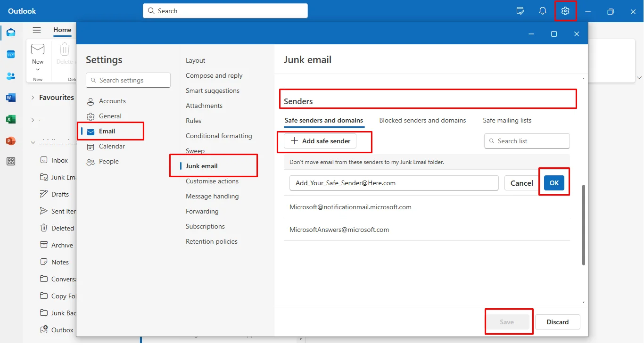The image size is (644, 362).
Task: Switch to Blocked senders and domains tab
Action: pos(422,120)
